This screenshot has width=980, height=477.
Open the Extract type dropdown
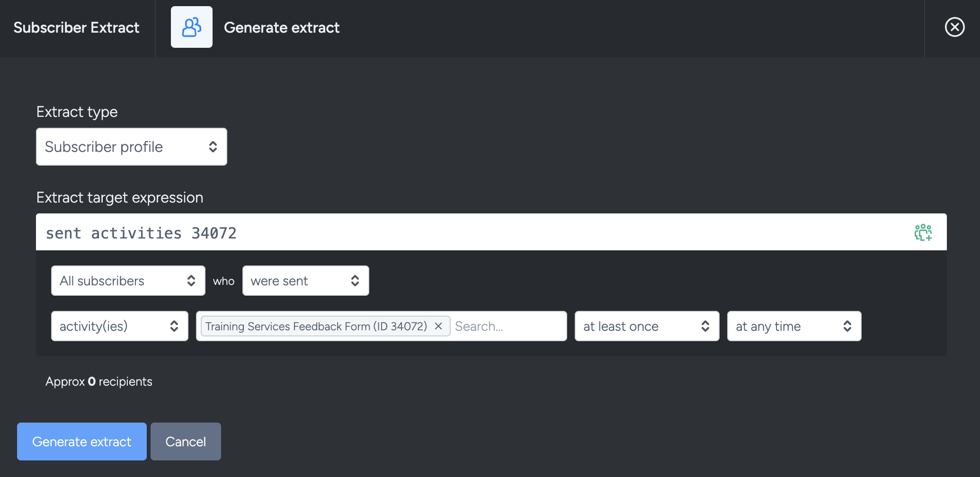point(131,147)
